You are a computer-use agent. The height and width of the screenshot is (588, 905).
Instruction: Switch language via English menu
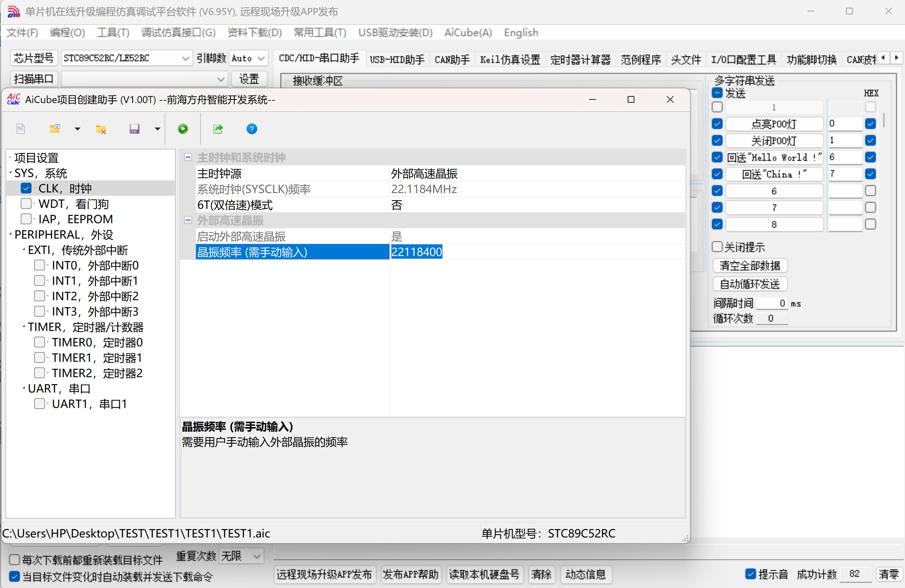click(521, 33)
